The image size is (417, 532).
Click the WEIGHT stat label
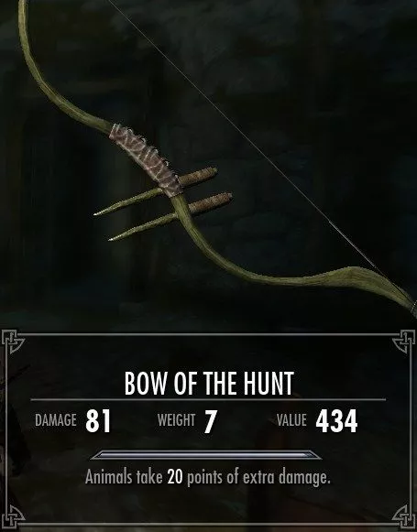[177, 420]
